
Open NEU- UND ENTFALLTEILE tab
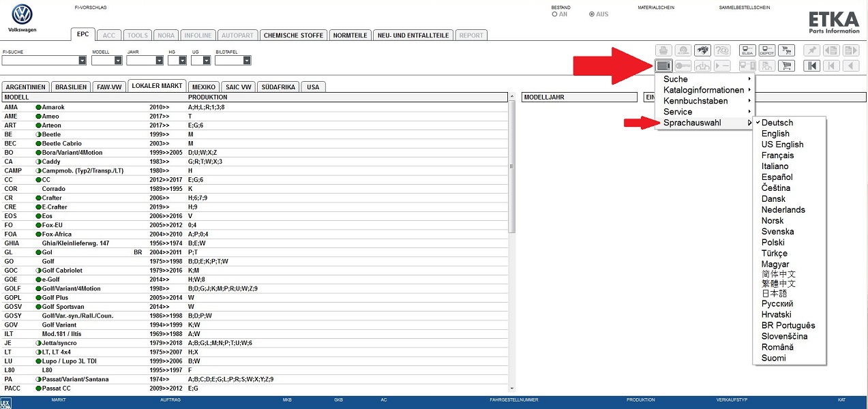(413, 35)
